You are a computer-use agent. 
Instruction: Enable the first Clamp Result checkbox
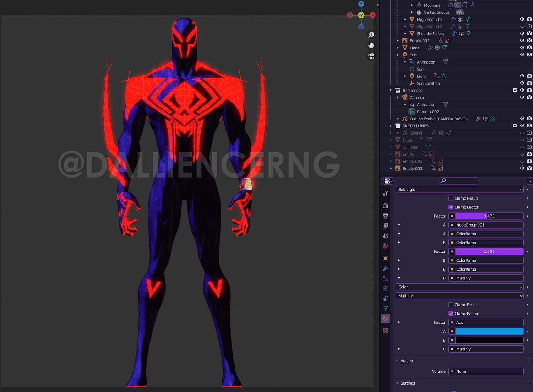pos(451,198)
